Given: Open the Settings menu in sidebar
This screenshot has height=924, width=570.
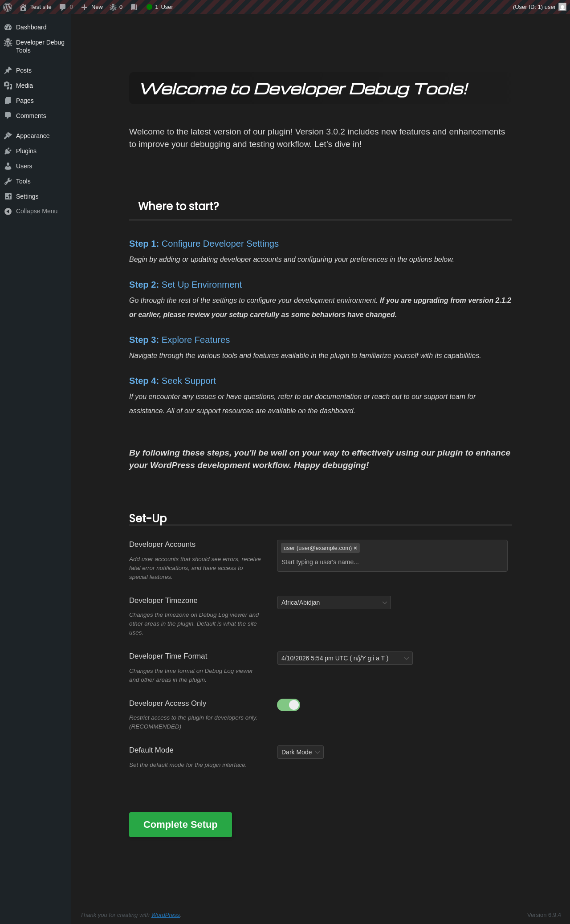Looking at the screenshot, I should [x=27, y=196].
